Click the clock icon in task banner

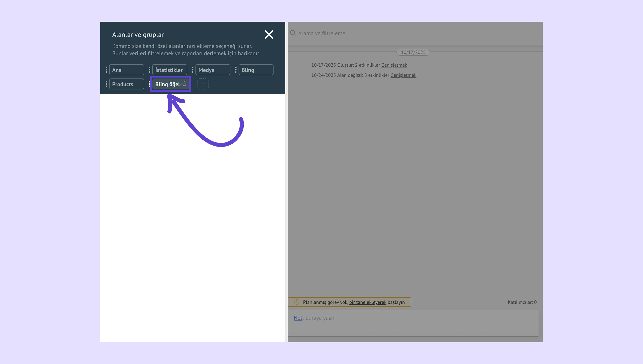click(296, 302)
